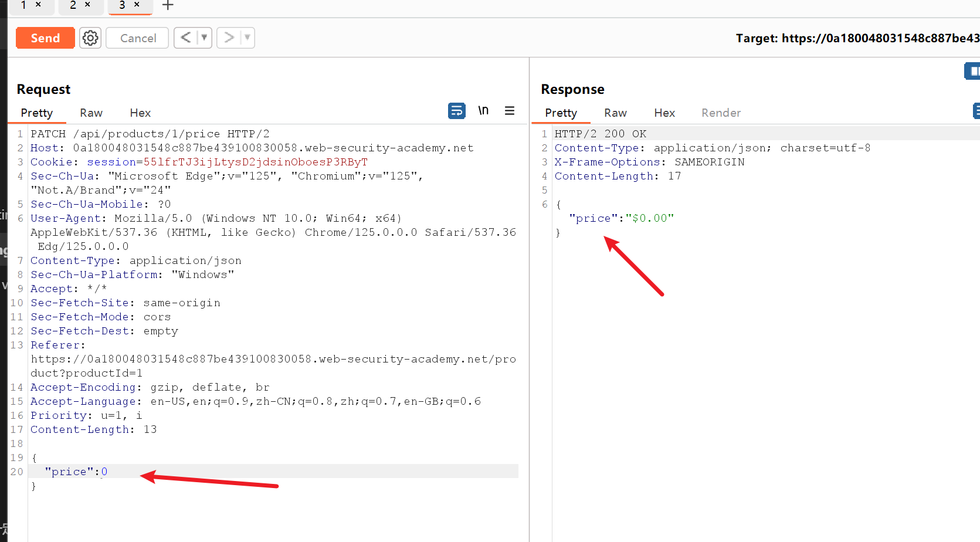This screenshot has width=980, height=542.
Task: Go forward to next request arrow
Action: coord(229,38)
